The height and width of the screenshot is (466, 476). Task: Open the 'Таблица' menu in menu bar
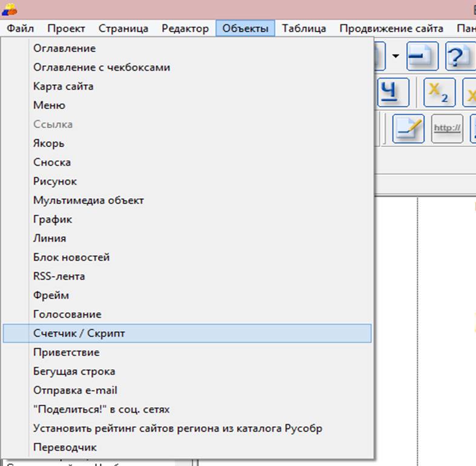[x=304, y=28]
